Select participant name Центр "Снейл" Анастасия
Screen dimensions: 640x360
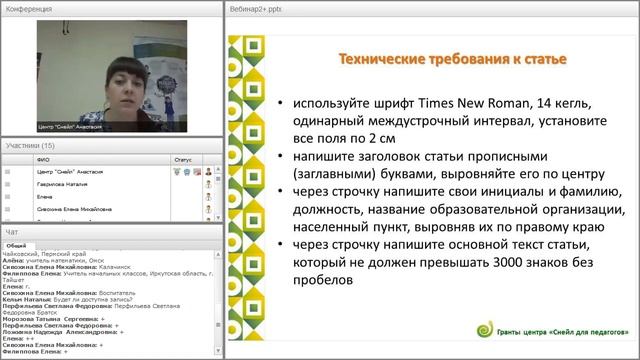coord(70,172)
